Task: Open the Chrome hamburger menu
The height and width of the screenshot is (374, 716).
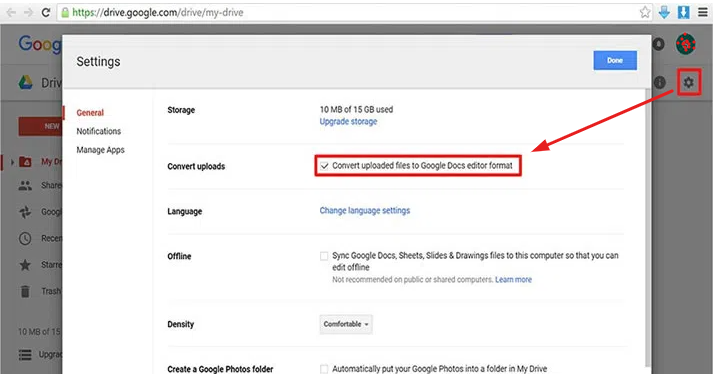Action: 703,12
